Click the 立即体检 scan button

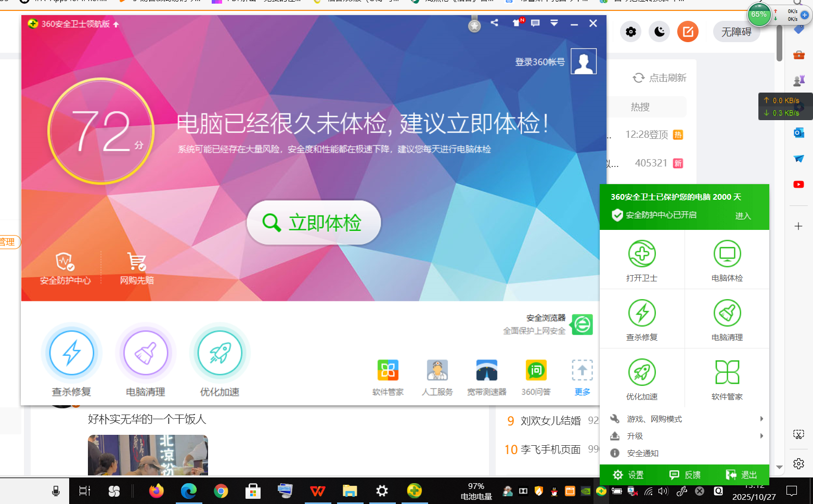pyautogui.click(x=314, y=223)
